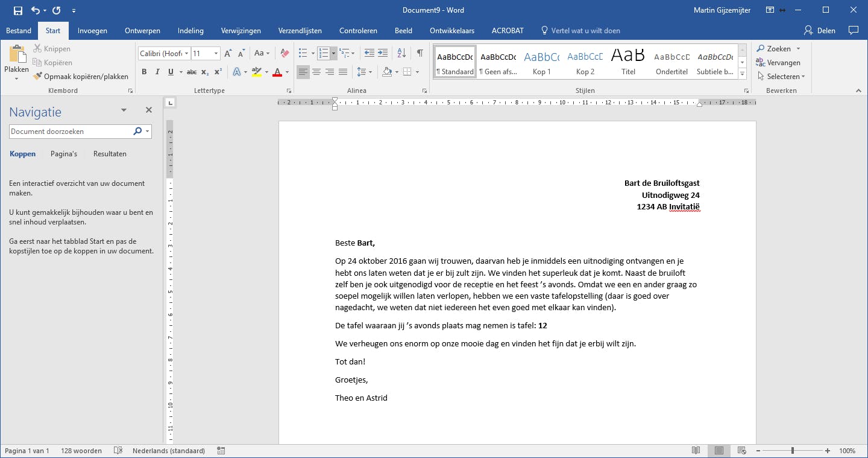
Task: Open spelling check icon in the status bar
Action: (118, 451)
